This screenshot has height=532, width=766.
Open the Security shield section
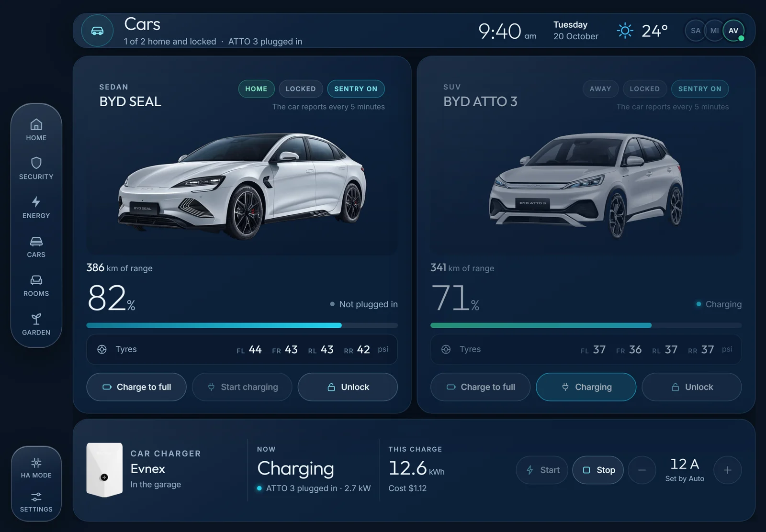point(36,169)
